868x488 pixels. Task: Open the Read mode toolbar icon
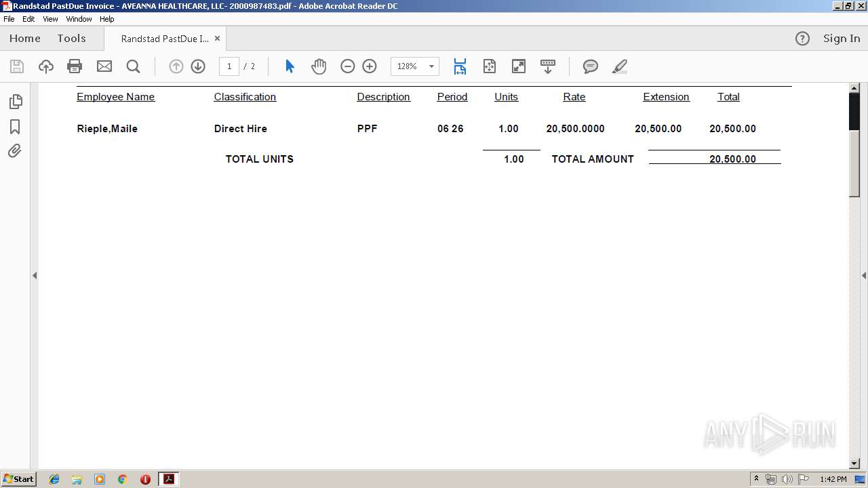548,66
